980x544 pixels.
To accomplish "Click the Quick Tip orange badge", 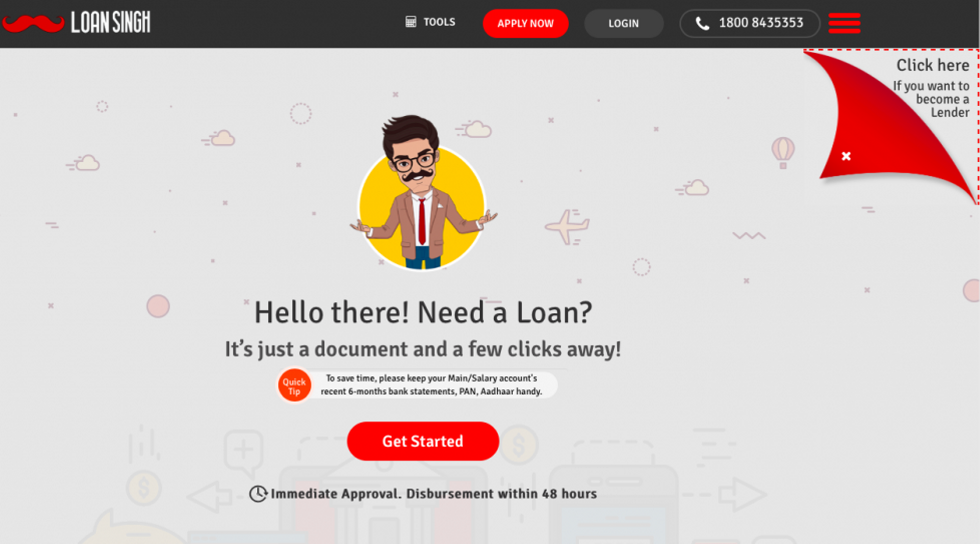I will point(295,385).
